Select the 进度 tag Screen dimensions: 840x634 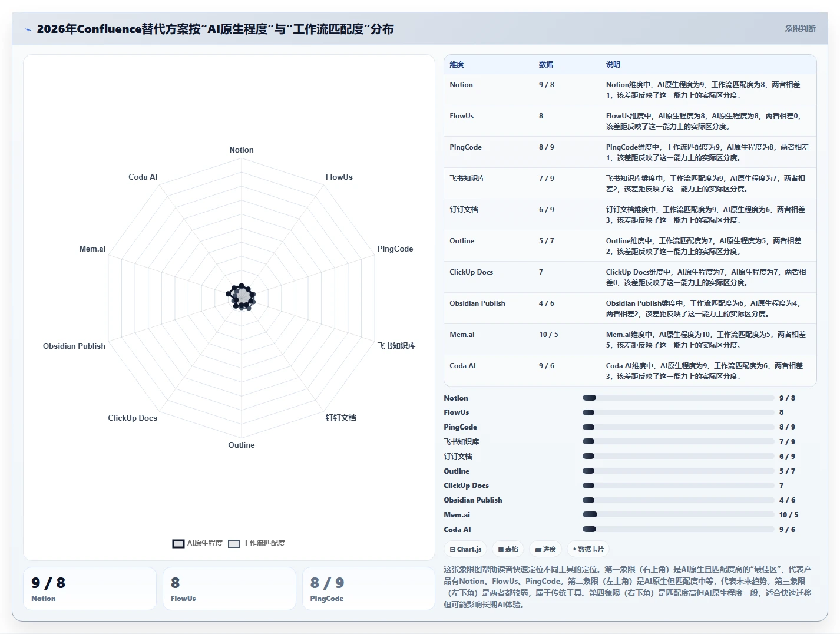pos(545,549)
